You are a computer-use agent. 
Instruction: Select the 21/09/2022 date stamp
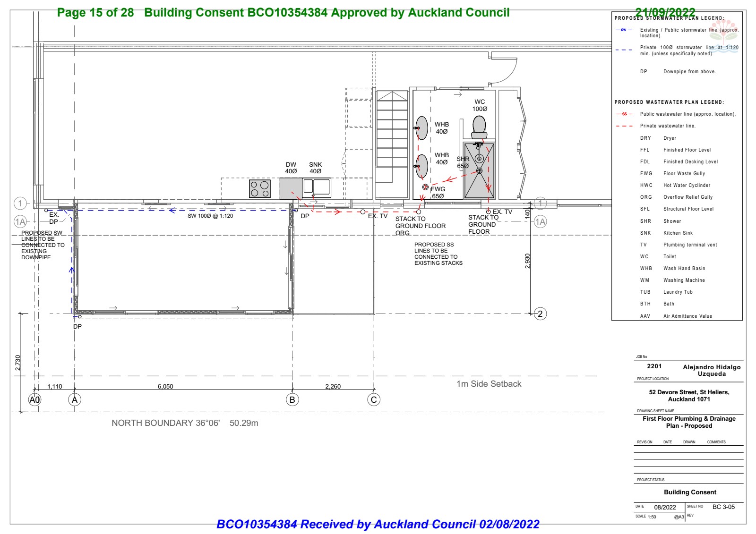[665, 12]
